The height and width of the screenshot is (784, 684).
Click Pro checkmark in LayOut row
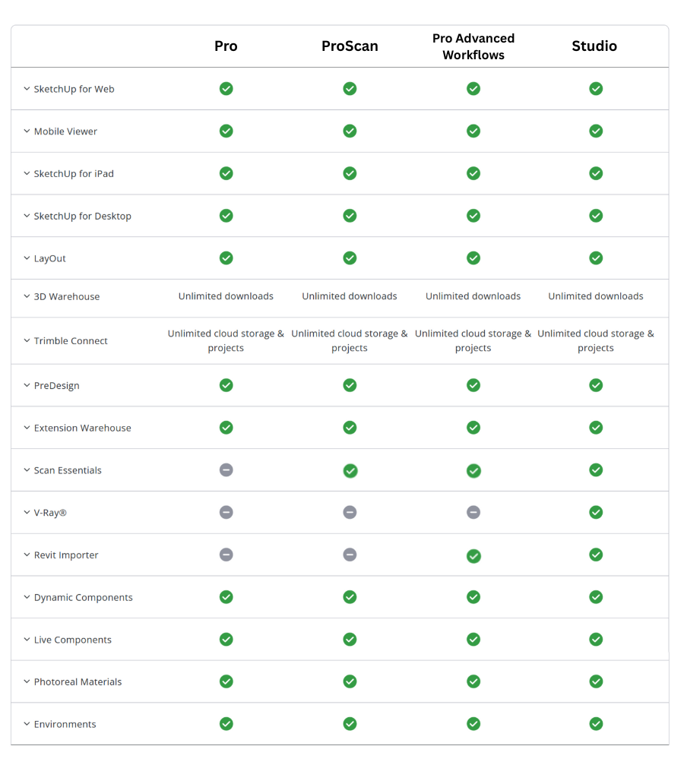(226, 258)
